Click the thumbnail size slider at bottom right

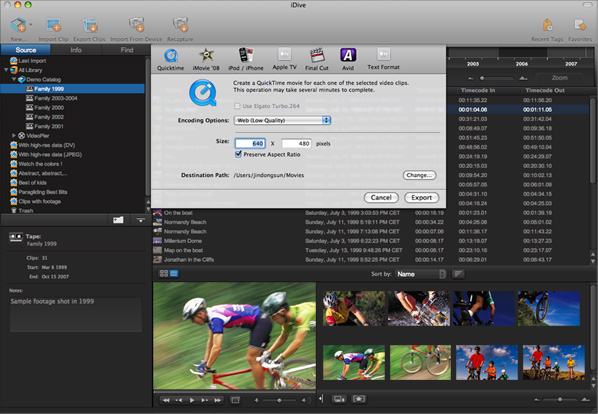click(560, 400)
